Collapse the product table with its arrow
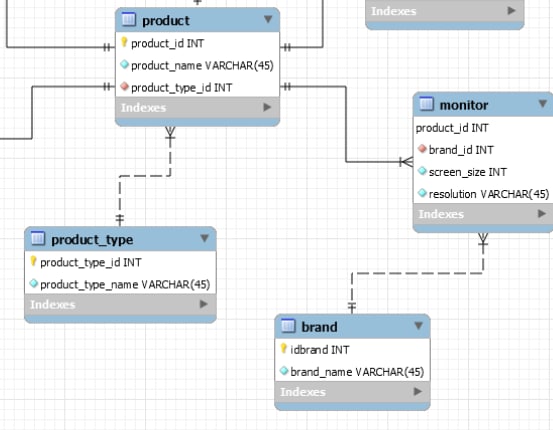 point(268,19)
